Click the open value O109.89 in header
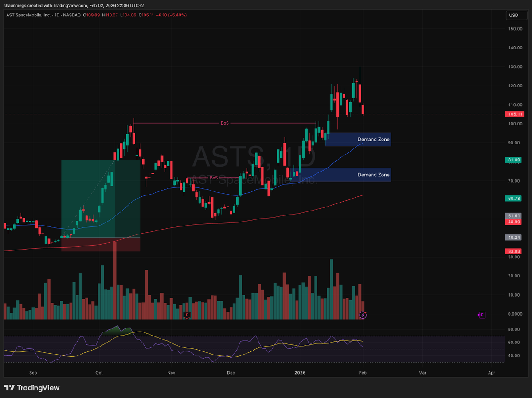The height and width of the screenshot is (398, 532). tap(92, 15)
